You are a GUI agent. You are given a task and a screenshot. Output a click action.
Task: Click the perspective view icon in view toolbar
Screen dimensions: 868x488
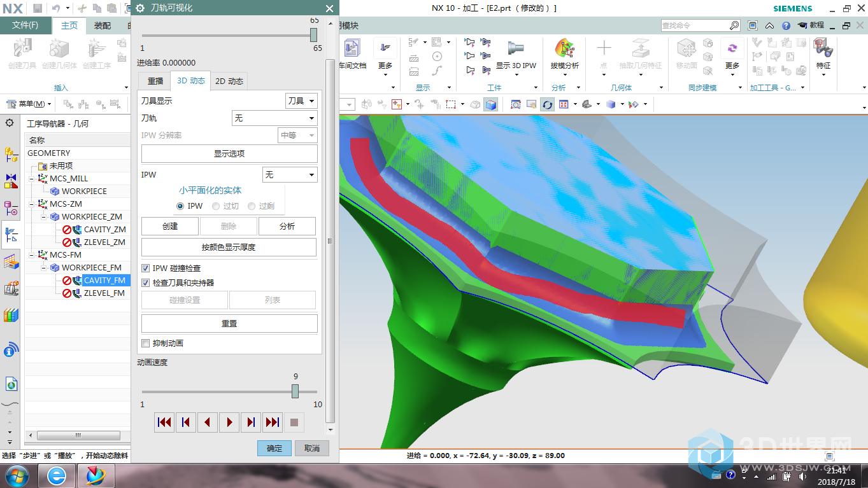click(587, 104)
